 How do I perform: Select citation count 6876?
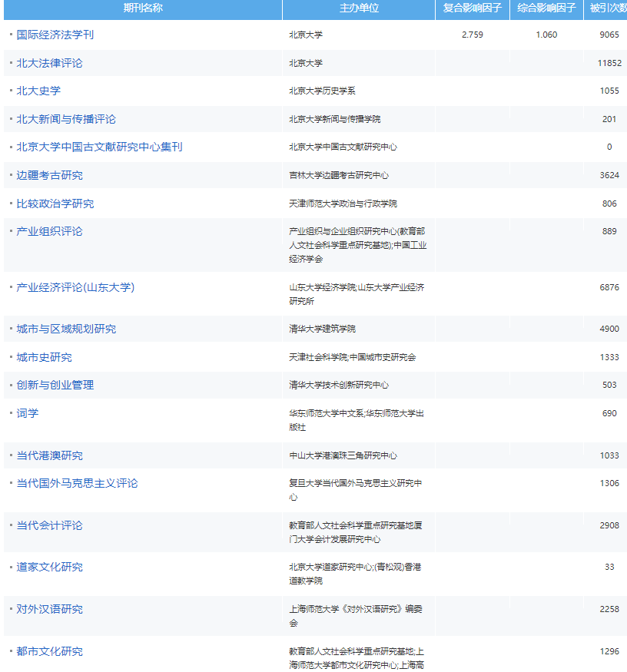(609, 287)
